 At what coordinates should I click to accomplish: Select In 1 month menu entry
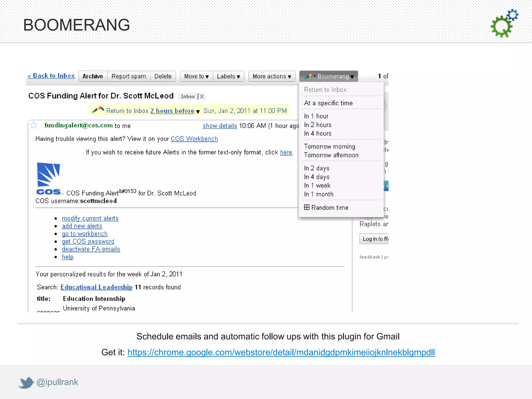click(319, 194)
